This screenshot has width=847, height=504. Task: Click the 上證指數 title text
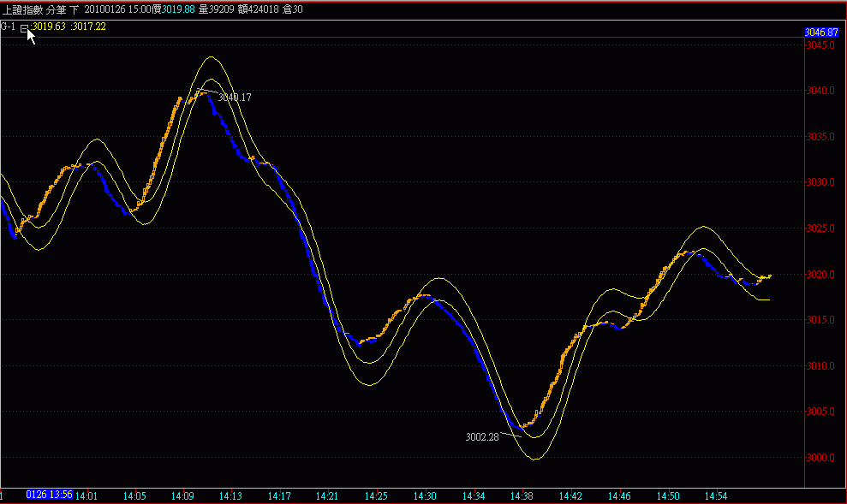(x=21, y=9)
